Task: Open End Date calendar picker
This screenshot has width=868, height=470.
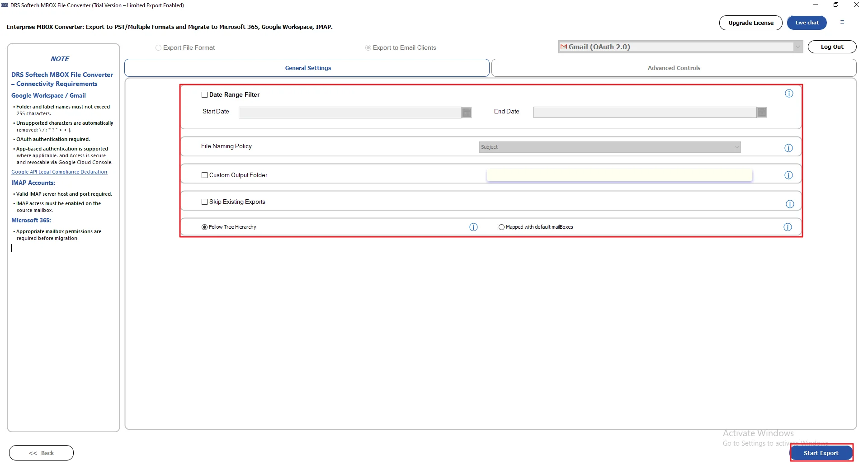Action: 762,113
